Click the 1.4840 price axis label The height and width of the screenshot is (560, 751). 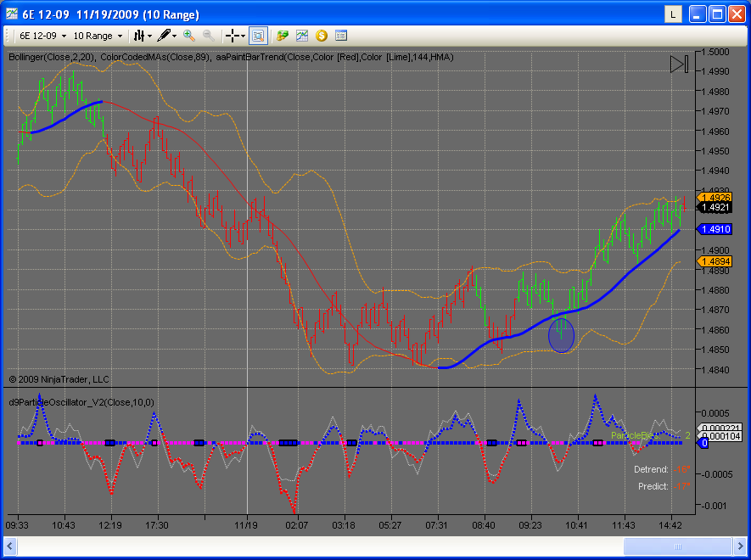(x=715, y=370)
